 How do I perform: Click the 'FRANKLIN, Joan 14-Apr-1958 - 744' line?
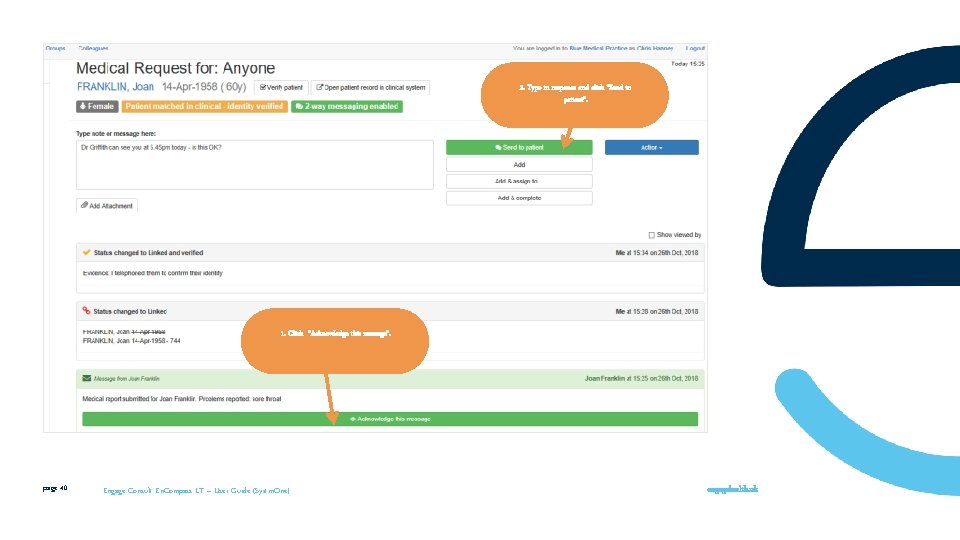coord(132,341)
